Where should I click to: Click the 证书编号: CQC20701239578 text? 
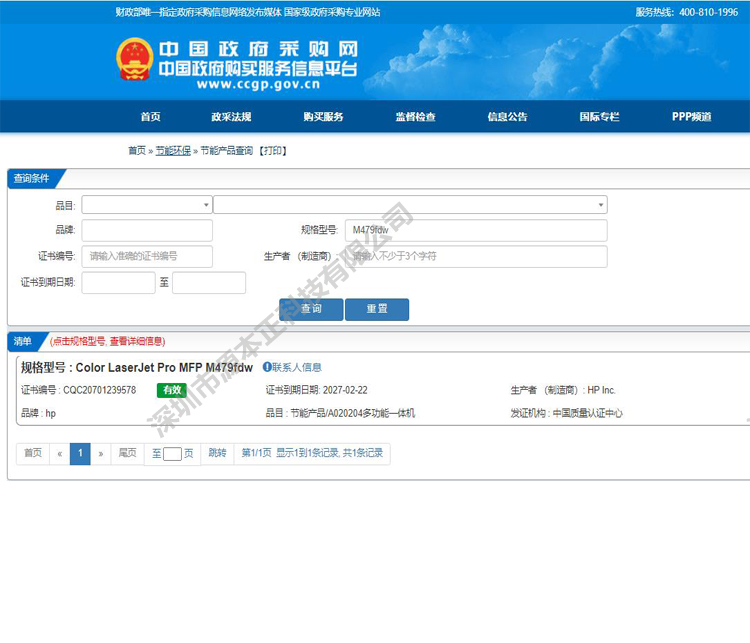click(x=78, y=390)
